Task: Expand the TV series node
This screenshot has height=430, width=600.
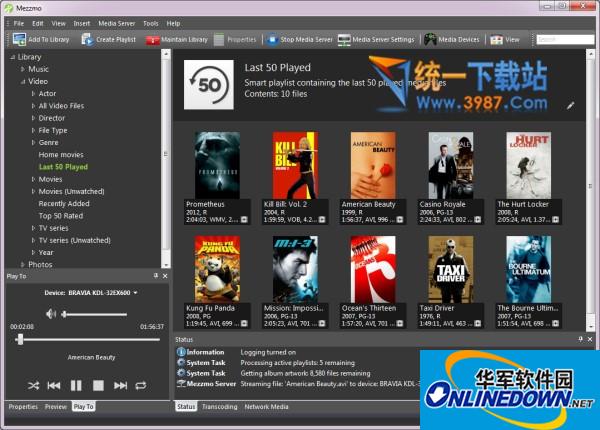Action: pyautogui.click(x=33, y=228)
